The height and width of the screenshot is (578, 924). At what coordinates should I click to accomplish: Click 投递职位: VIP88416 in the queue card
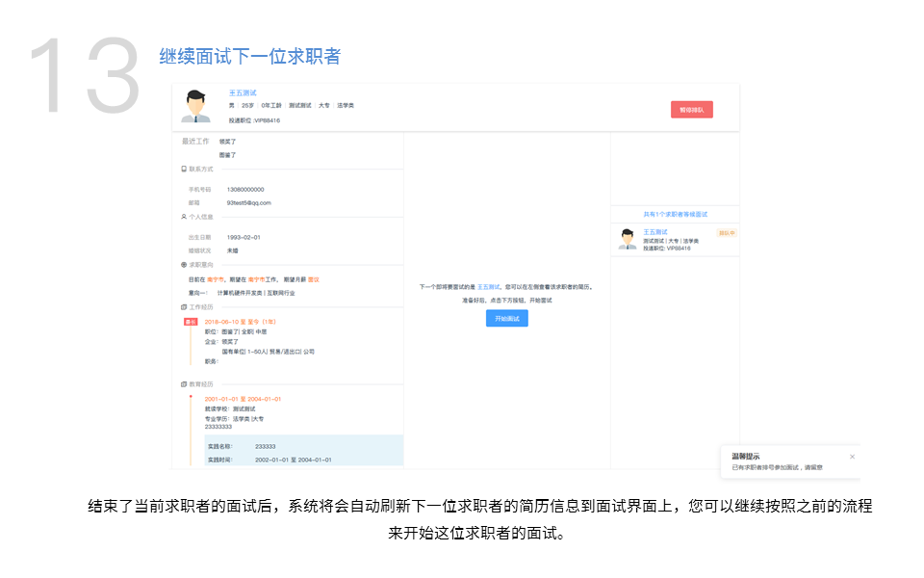click(x=666, y=249)
